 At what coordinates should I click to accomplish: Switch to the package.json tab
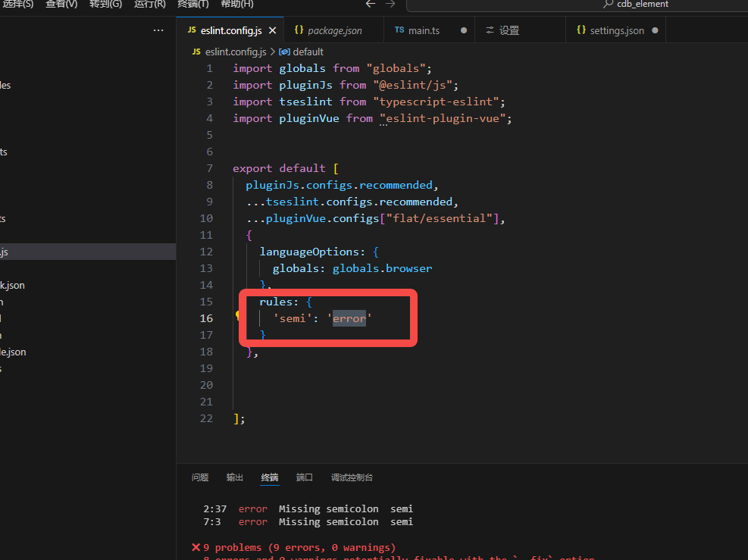(333, 30)
